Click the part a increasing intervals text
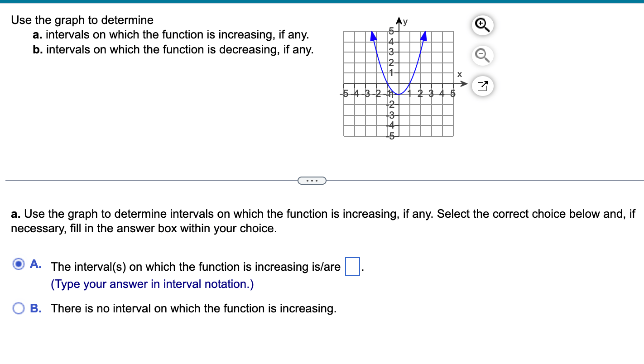This screenshot has width=644, height=364. [x=171, y=34]
